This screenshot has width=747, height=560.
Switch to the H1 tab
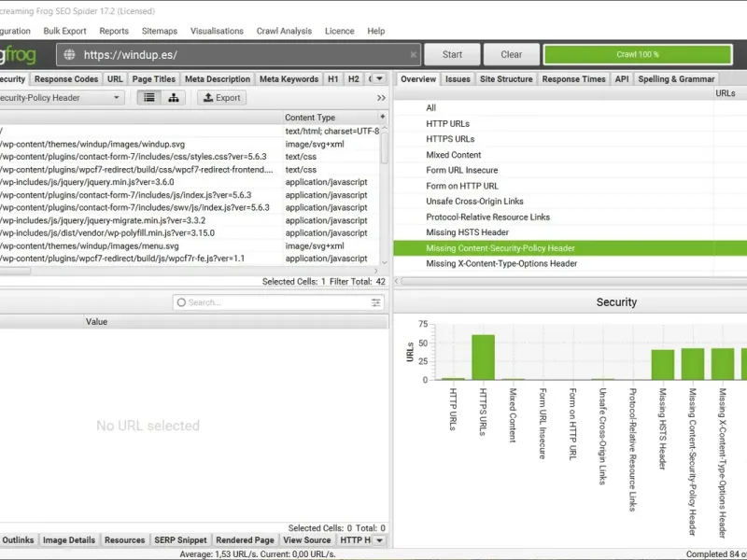pos(333,79)
